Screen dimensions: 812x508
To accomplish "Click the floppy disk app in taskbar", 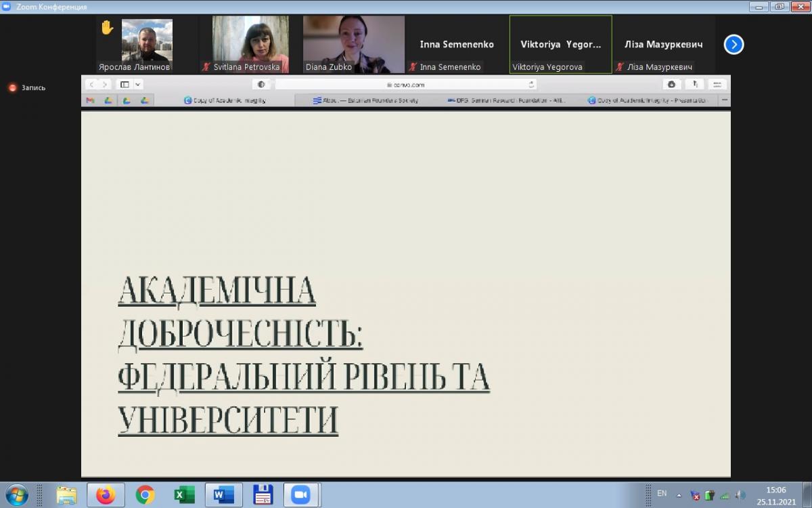I will click(262, 495).
